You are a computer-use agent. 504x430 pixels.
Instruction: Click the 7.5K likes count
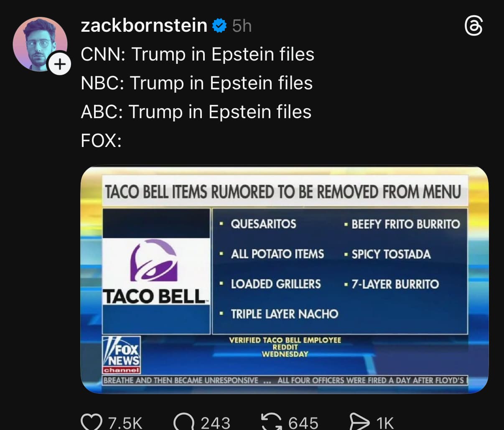click(x=125, y=422)
